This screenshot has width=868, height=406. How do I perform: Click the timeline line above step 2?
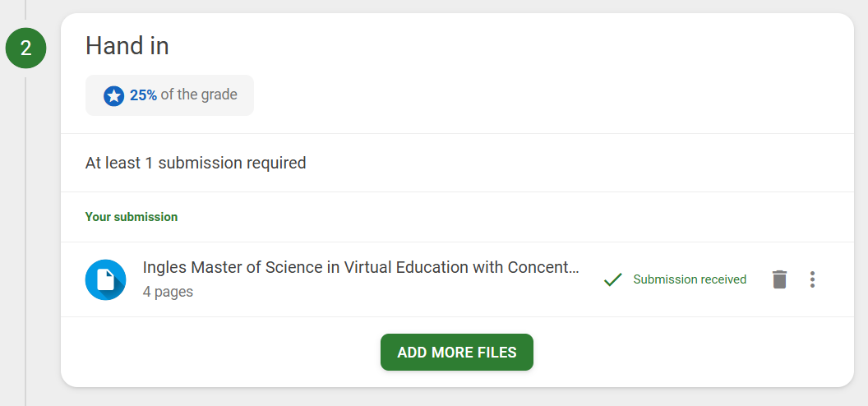pyautogui.click(x=25, y=9)
